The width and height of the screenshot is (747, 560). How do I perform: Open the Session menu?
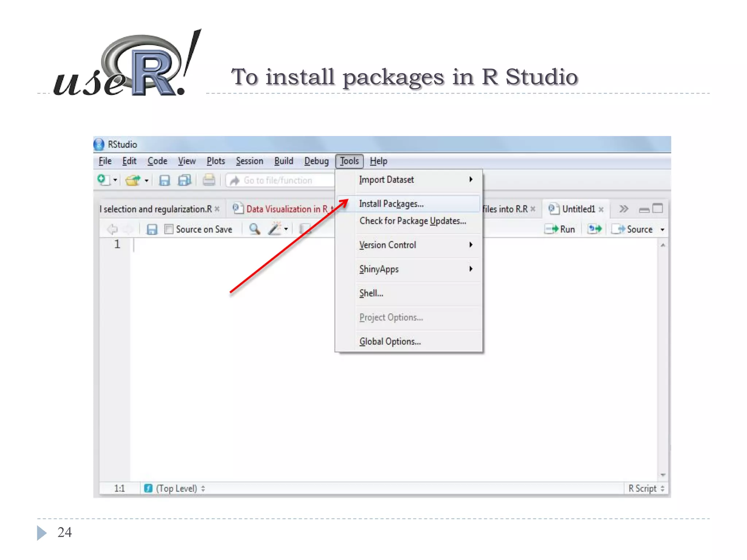coord(249,161)
